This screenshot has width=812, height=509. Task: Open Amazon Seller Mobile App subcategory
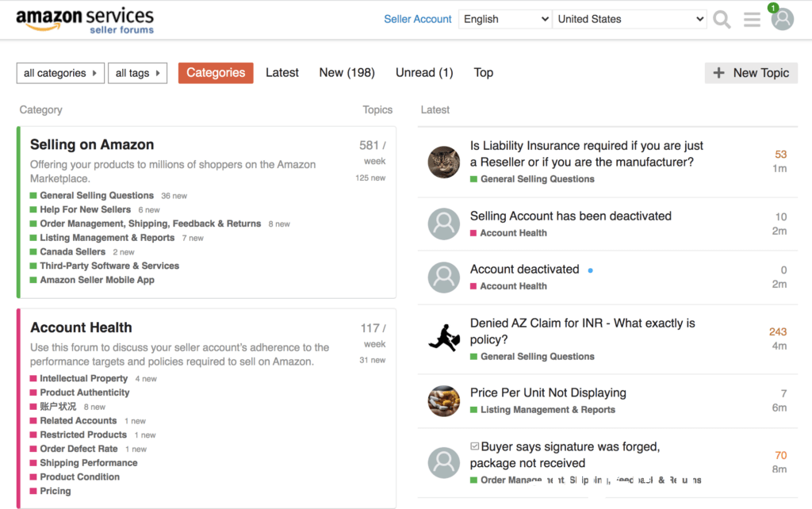pyautogui.click(x=98, y=280)
